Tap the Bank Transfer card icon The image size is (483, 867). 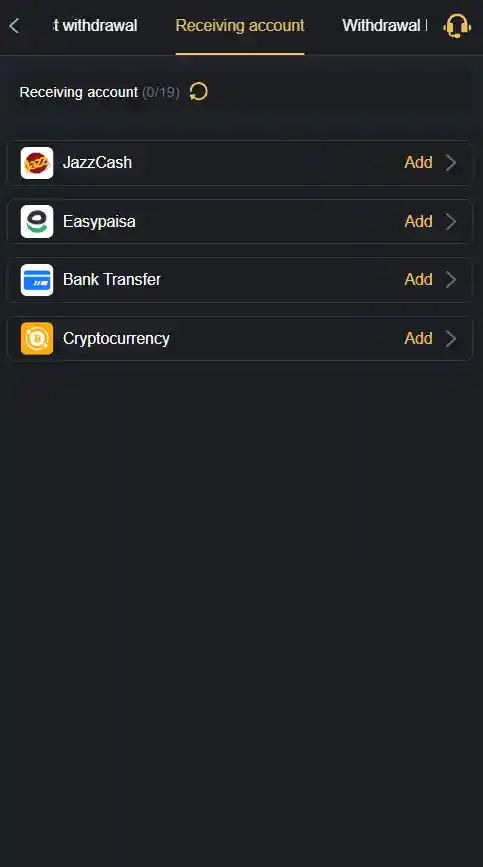pos(37,280)
